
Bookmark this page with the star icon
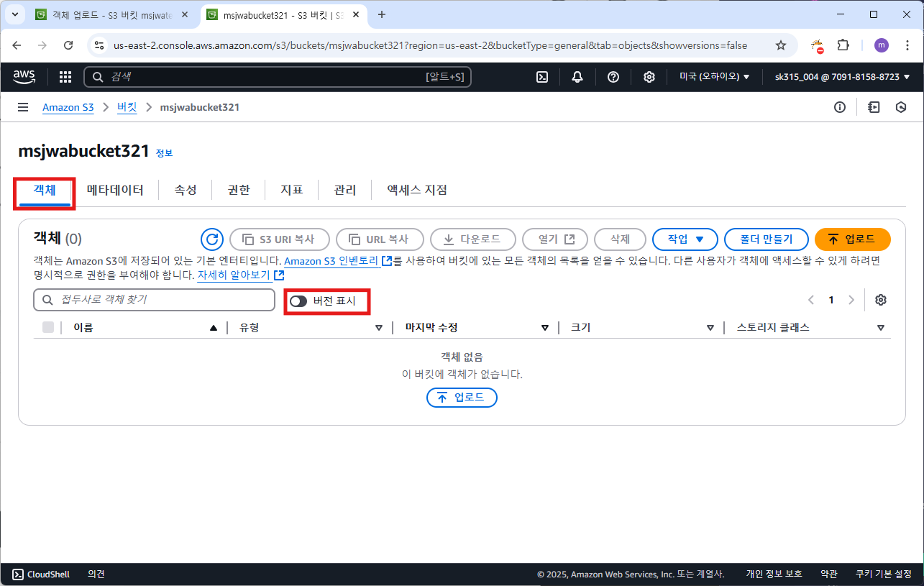tap(781, 45)
